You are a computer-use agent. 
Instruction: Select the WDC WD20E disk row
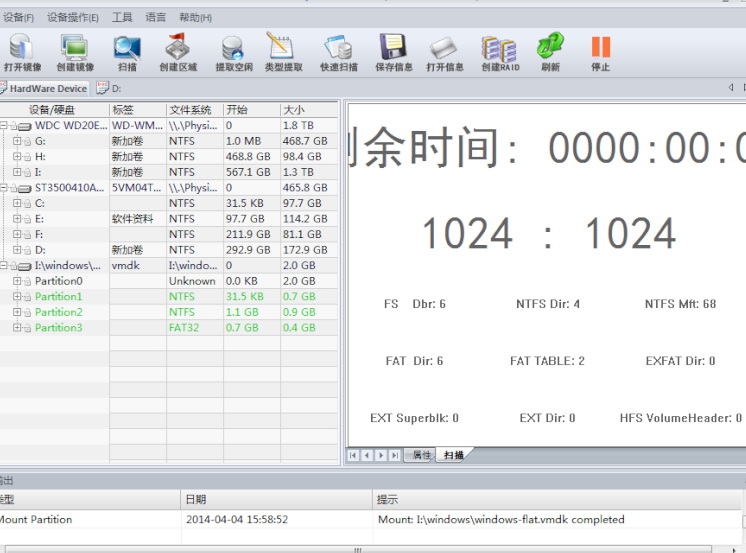click(x=168, y=126)
